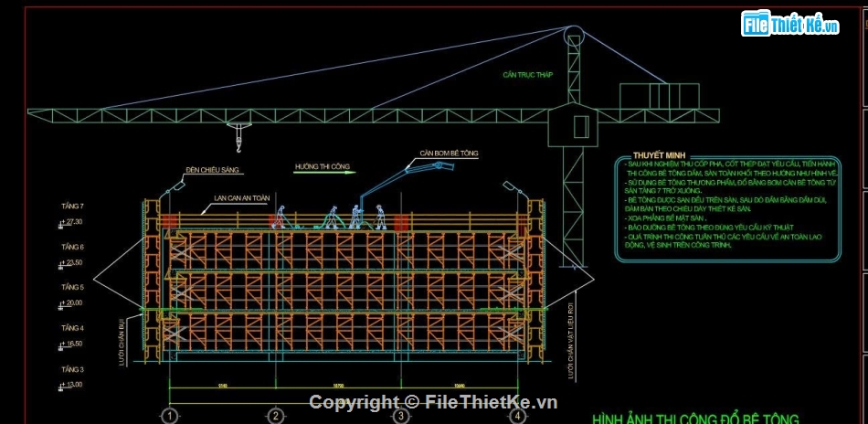
Task: Select the "TẦNG 6" floor label
Action: coord(72,247)
